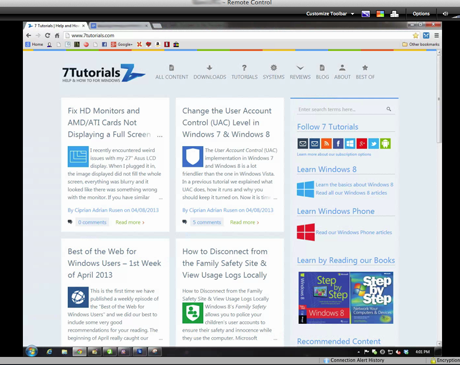This screenshot has width=460, height=365.
Task: Click the first email follow icon
Action: (303, 144)
